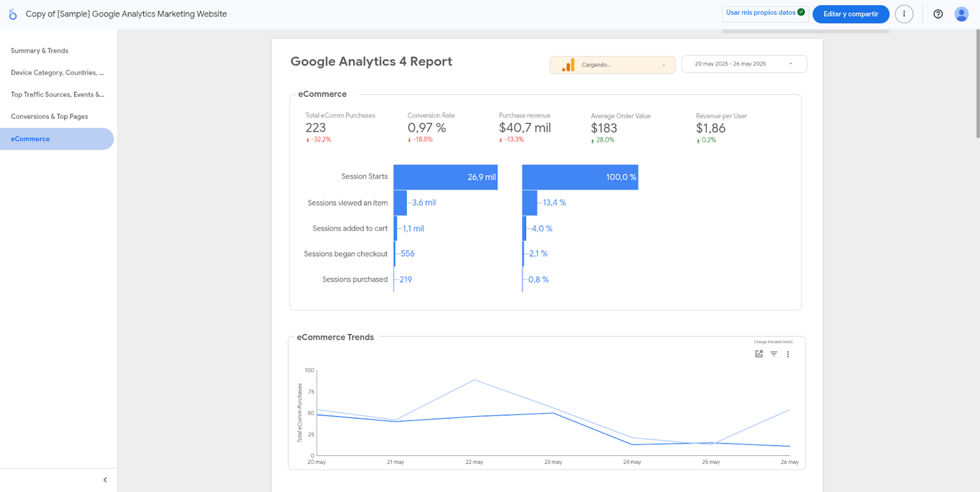Click the 4,0 % funnel value

point(542,229)
